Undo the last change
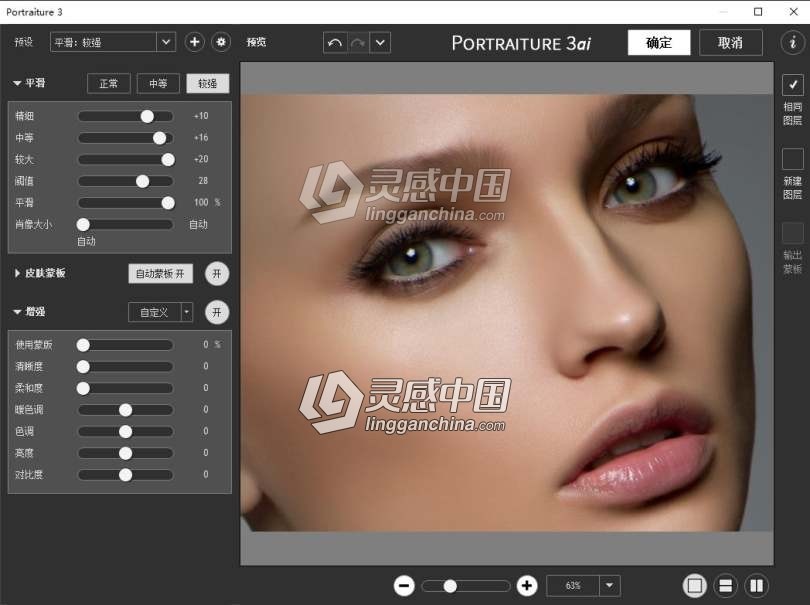Image resolution: width=810 pixels, height=605 pixels. (335, 43)
